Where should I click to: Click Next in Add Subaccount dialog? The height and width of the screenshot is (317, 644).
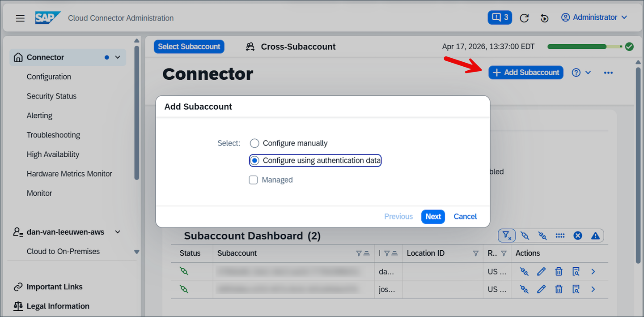(433, 217)
